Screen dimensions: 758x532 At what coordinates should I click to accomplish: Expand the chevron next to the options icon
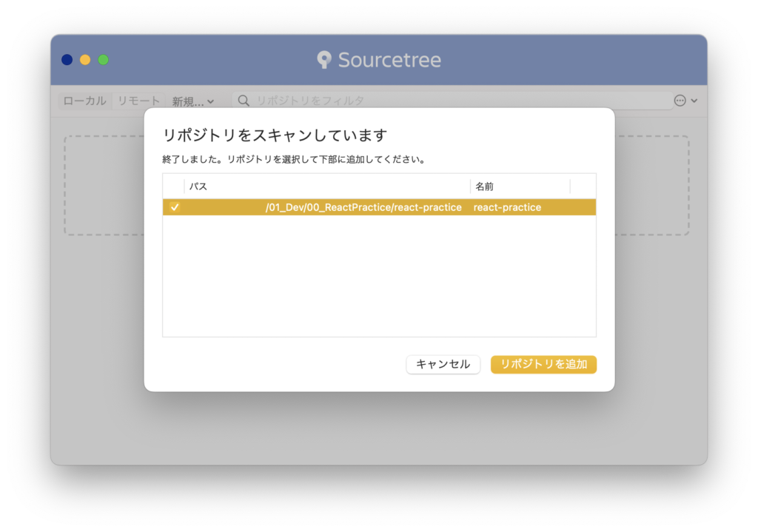(694, 101)
